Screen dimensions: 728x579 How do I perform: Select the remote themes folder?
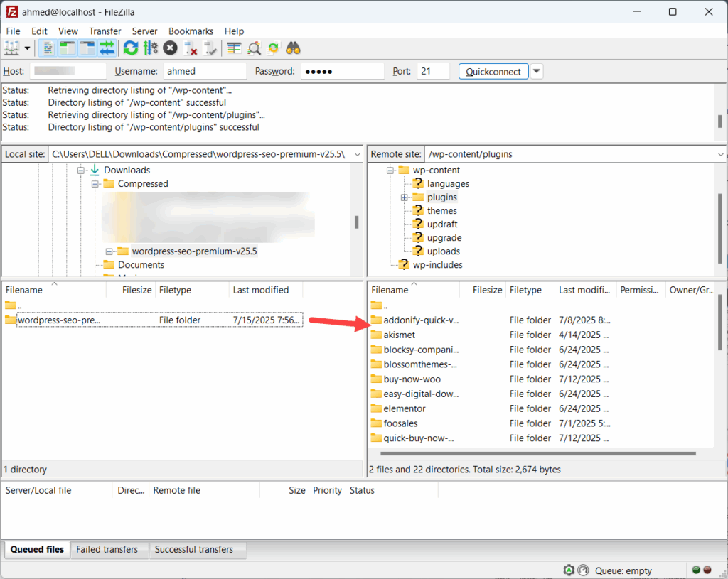441,211
